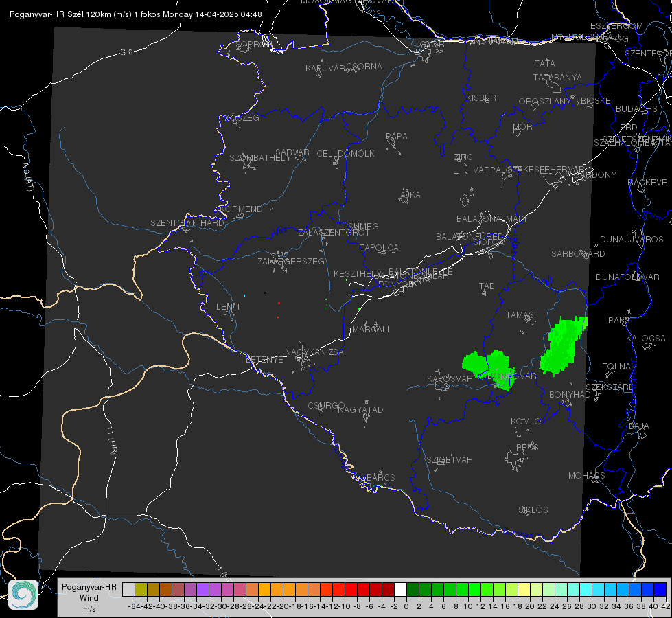Click the large green wind echo east of Tamási
The image size is (672, 618).
[563, 345]
